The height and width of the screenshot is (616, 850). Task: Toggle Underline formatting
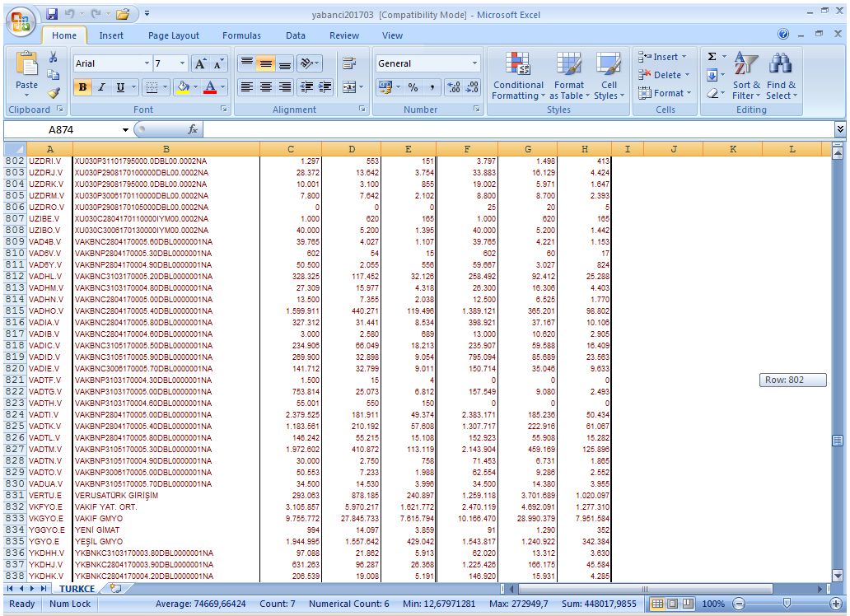pos(120,86)
